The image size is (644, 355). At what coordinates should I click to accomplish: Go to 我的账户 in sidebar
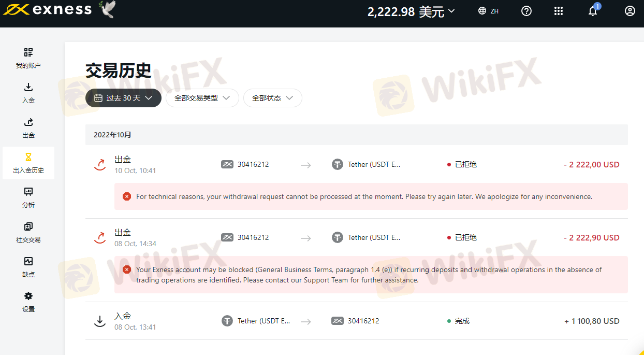[x=28, y=58]
